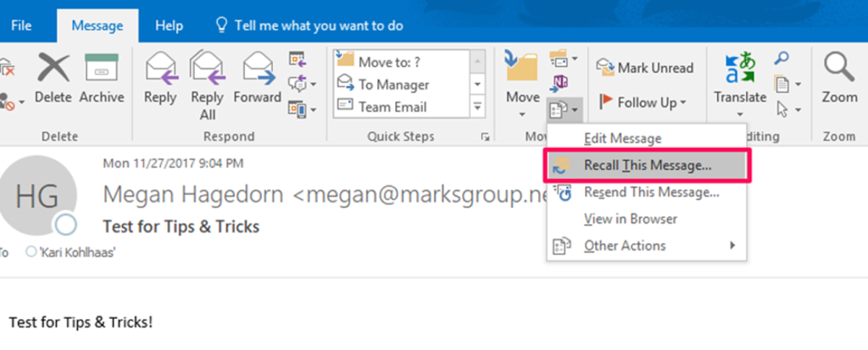Click in Tell me what you want to do

click(319, 25)
